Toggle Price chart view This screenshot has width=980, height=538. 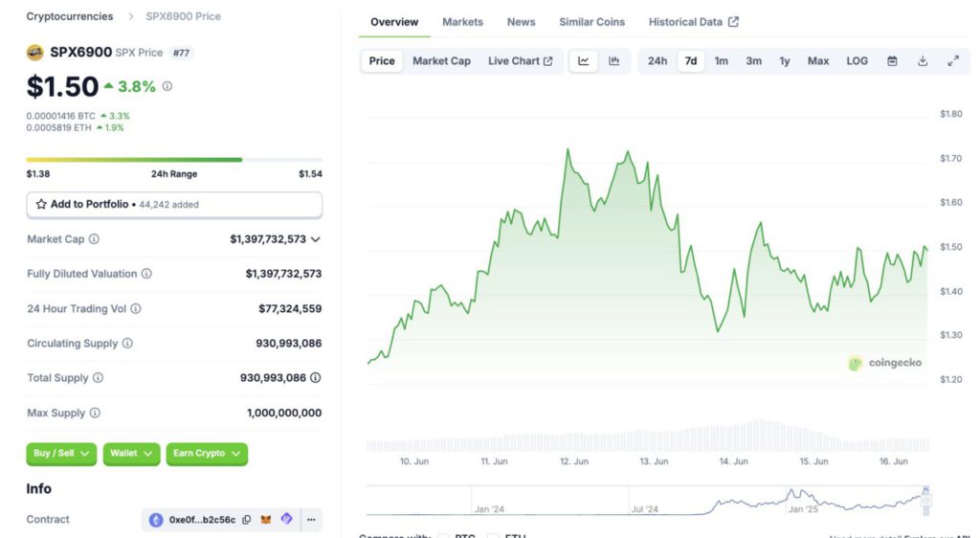point(382,61)
